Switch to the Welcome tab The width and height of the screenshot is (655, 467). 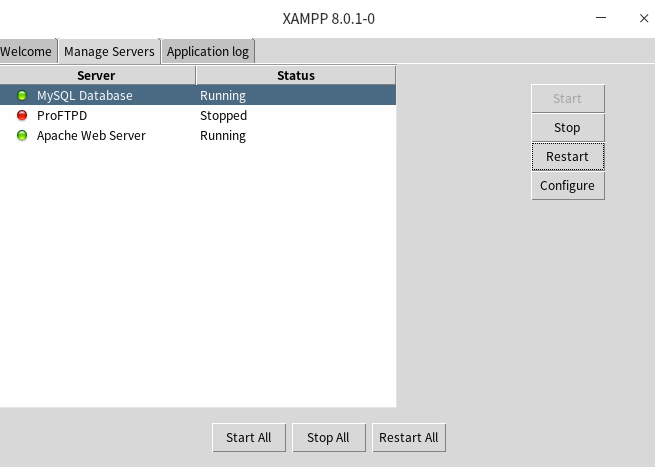tap(28, 51)
